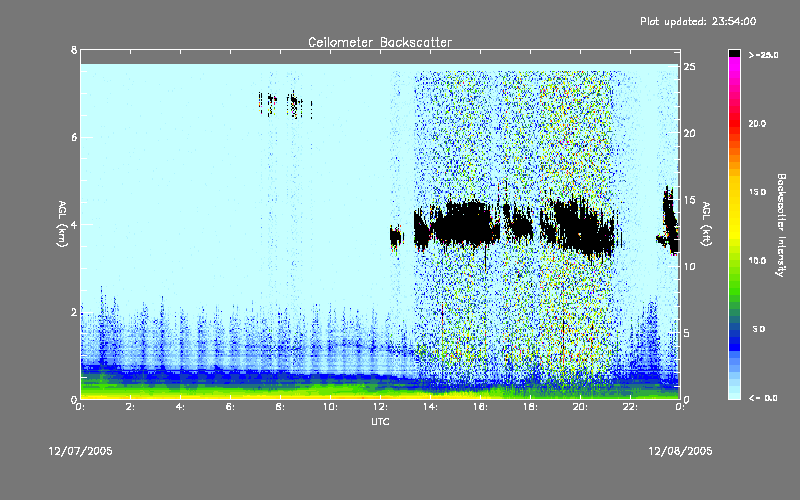Image resolution: width=800 pixels, height=500 pixels.
Task: Click the '20.0' colorbar tick label
Action: click(x=757, y=123)
